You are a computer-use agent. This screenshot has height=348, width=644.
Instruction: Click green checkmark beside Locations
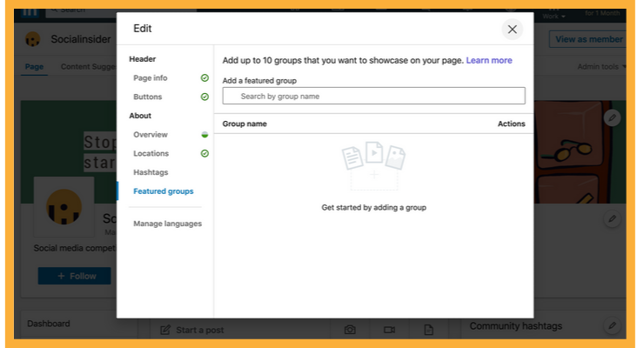coord(205,153)
